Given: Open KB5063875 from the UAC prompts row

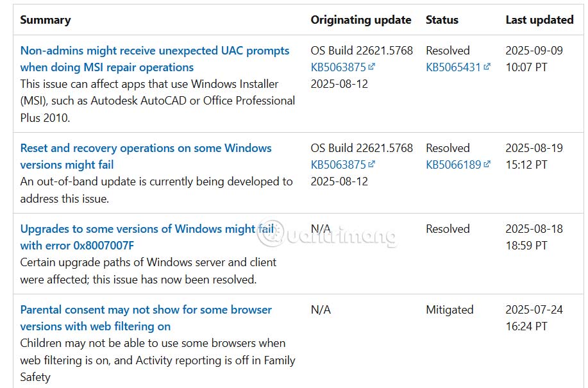Looking at the screenshot, I should [x=339, y=67].
